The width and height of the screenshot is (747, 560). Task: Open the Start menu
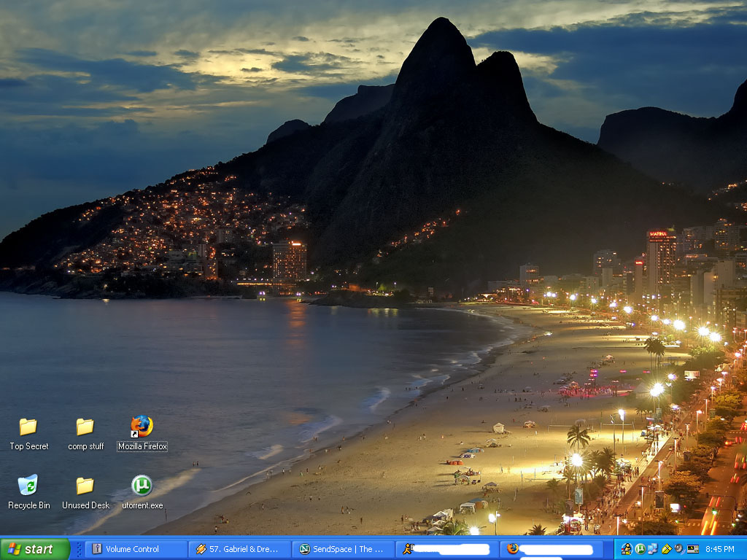pyautogui.click(x=34, y=549)
